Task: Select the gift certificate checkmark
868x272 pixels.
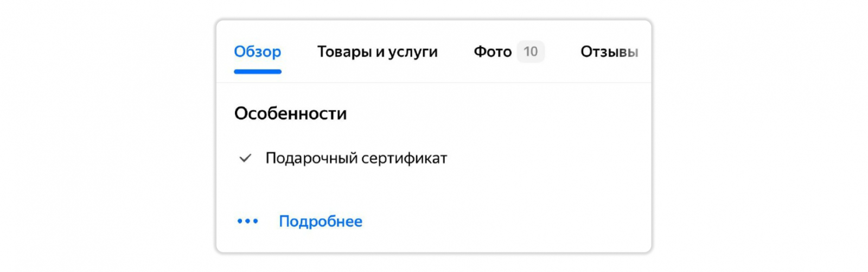Action: pyautogui.click(x=245, y=158)
